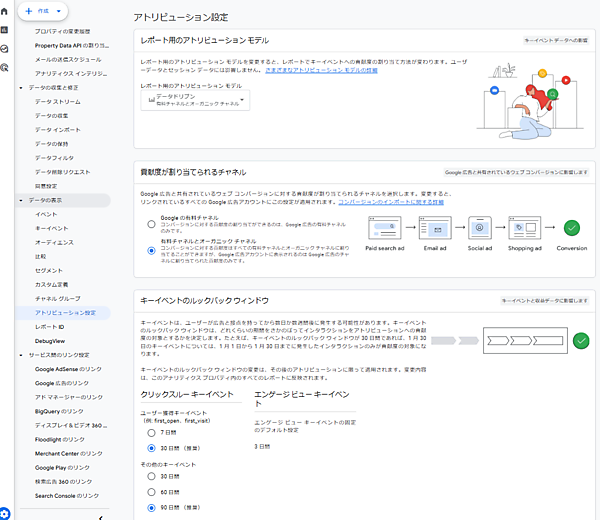Select 60 日間 for other key events
Screen dimensions: 600x520
point(152,491)
